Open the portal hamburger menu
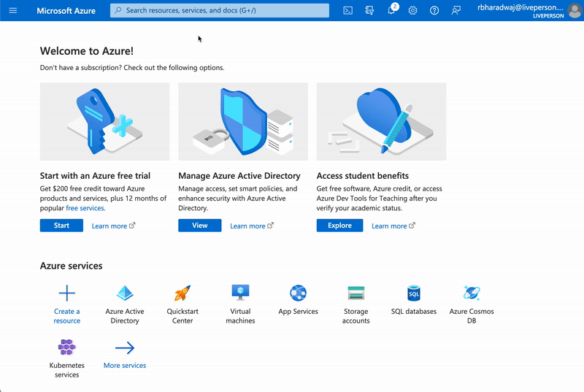The width and height of the screenshot is (584, 392). pyautogui.click(x=13, y=10)
